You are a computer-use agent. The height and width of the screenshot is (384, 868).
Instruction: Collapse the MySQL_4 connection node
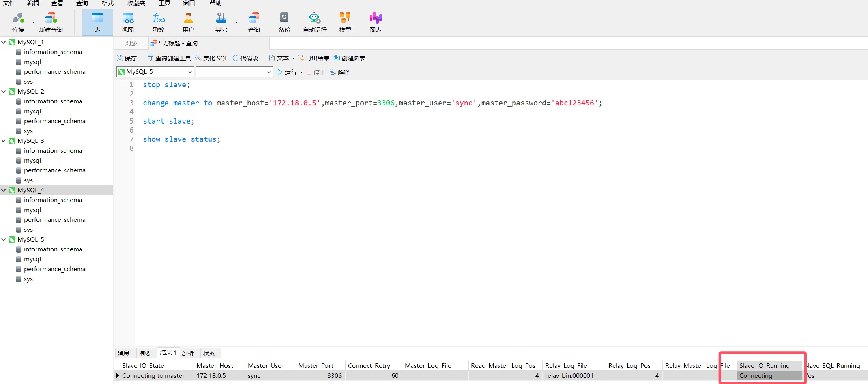[4, 190]
